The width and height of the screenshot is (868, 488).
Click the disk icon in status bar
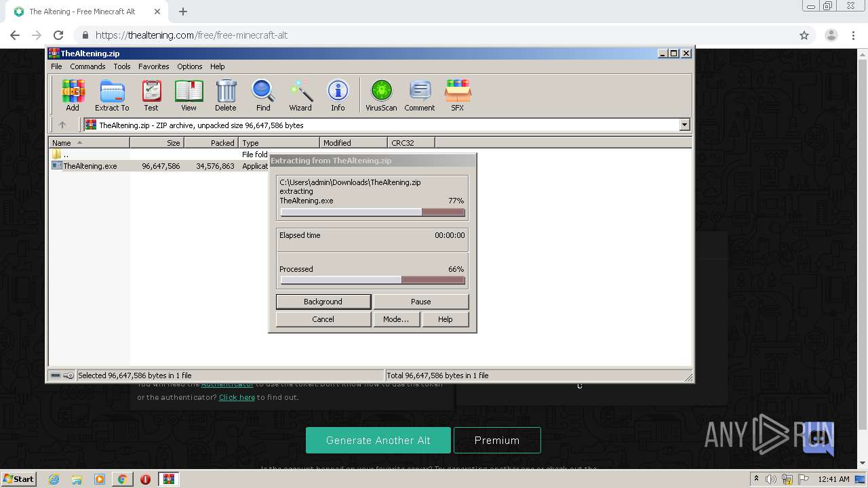[56, 375]
